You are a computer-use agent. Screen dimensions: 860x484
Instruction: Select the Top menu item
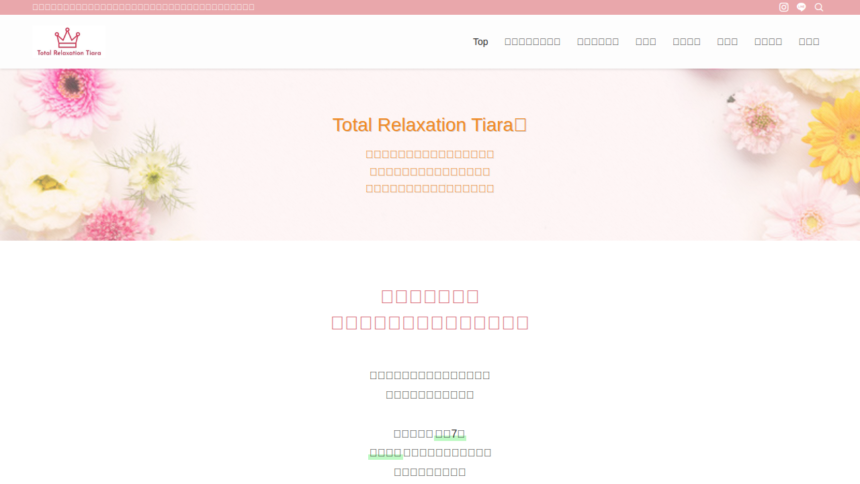(x=480, y=42)
